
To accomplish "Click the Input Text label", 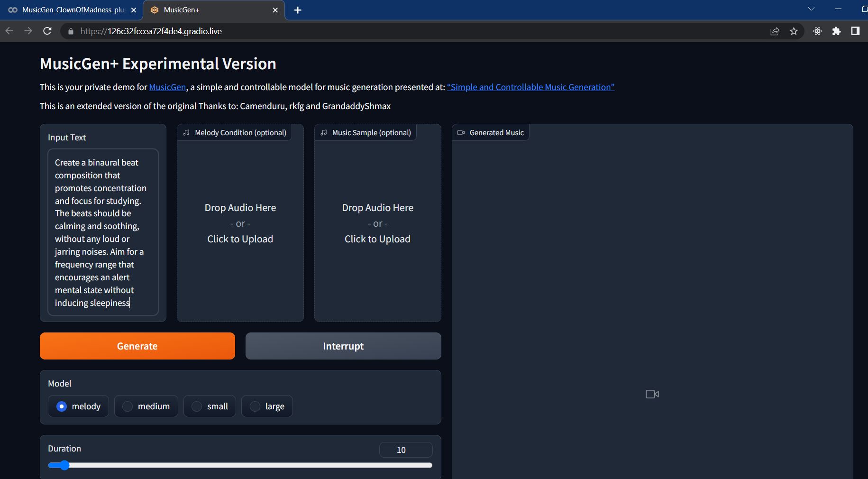I will [67, 138].
